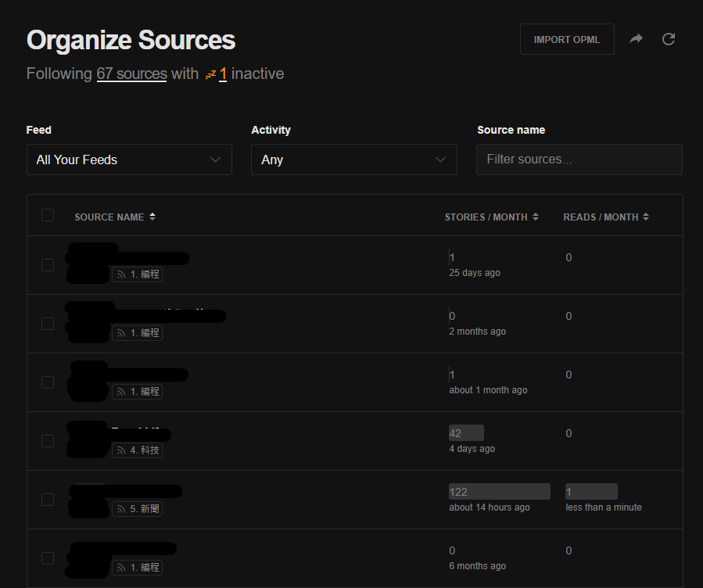This screenshot has width=703, height=588.
Task: Open the 1. 編程 tag in the 2 months ago row
Action: point(137,333)
